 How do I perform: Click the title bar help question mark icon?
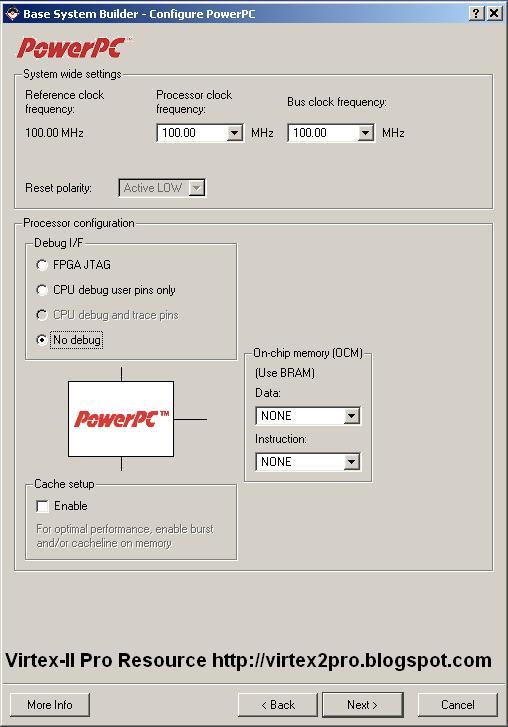[x=476, y=13]
